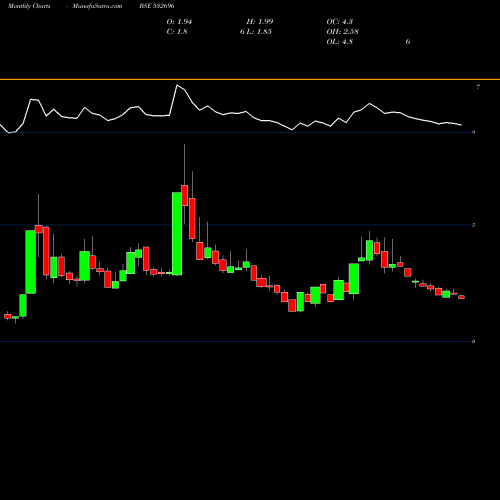Viewport: 500px width, 500px height.
Task: Click the 'Monthly Charts' title text
Action: click(29, 6)
